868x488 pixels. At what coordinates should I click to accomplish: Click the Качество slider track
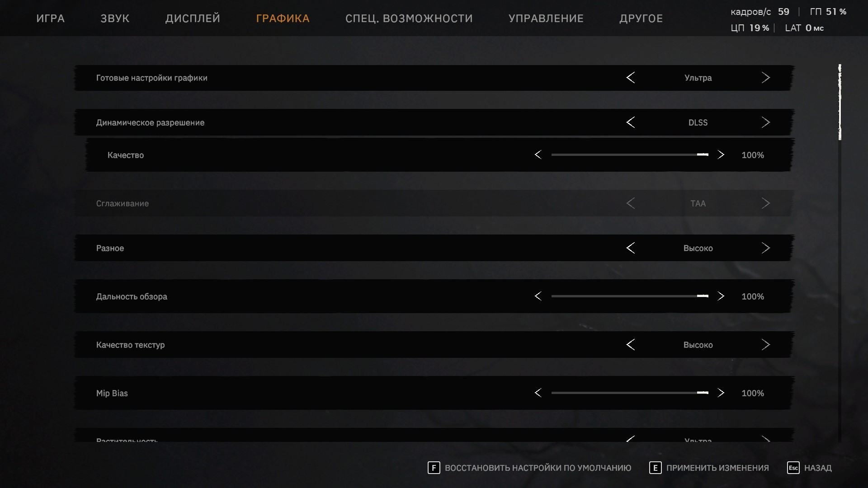click(630, 155)
